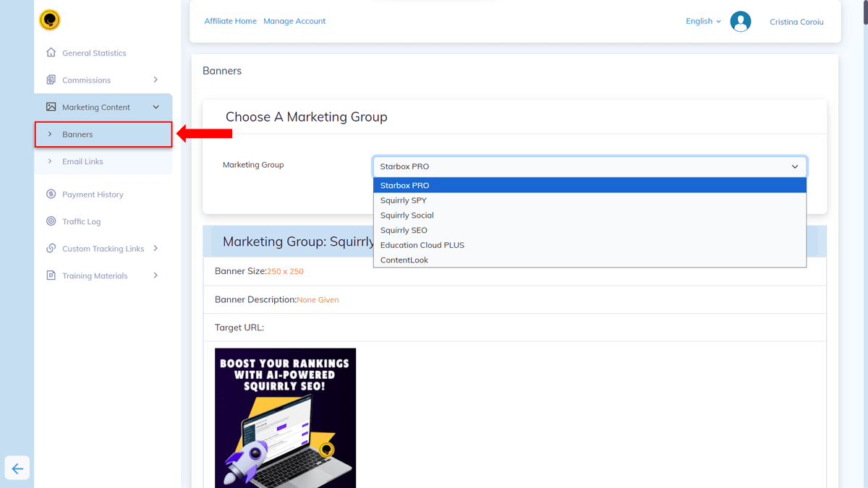868x488 pixels.
Task: Click the Target URL label
Action: point(239,328)
